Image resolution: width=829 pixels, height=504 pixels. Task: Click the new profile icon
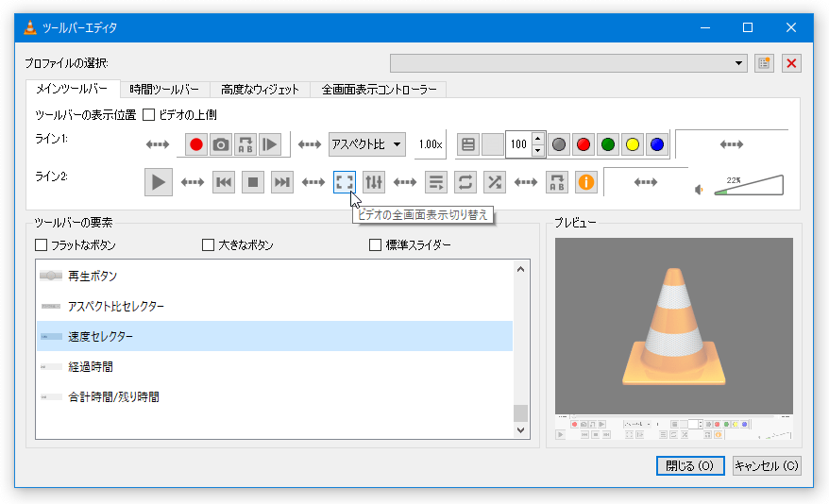tap(764, 63)
